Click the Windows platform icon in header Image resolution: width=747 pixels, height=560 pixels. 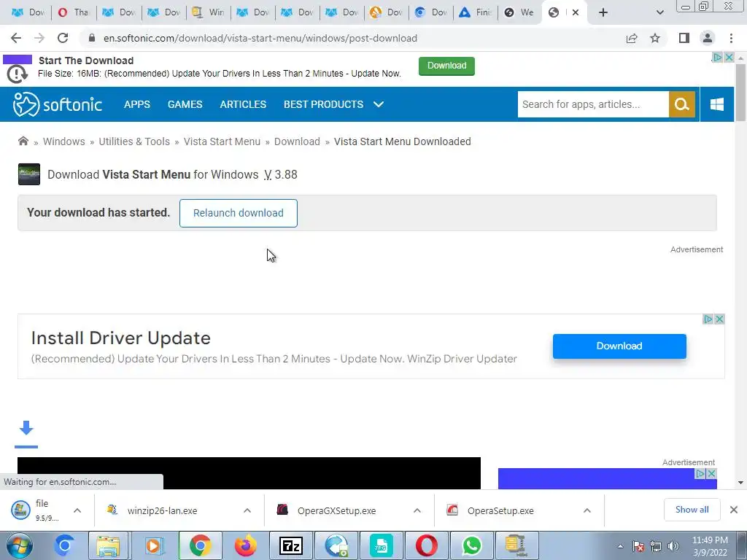pos(717,104)
